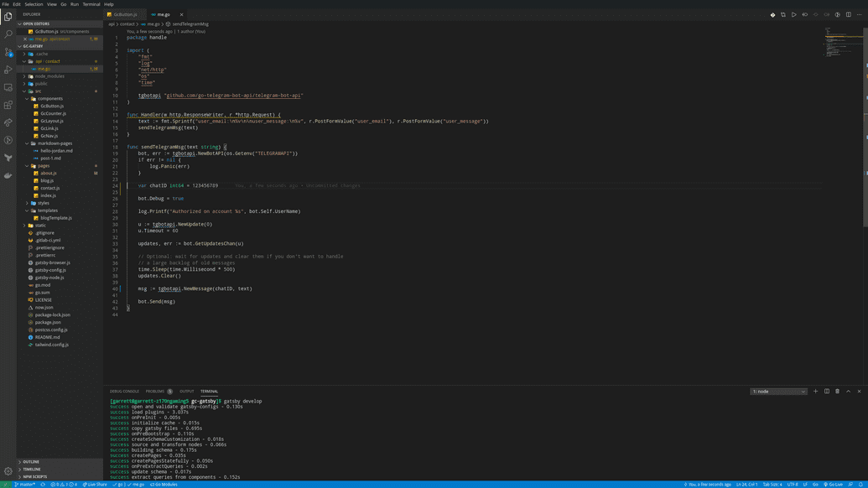The width and height of the screenshot is (868, 488).
Task: Click Ln 24, Col 1 cursor position indicator
Action: [x=746, y=484]
